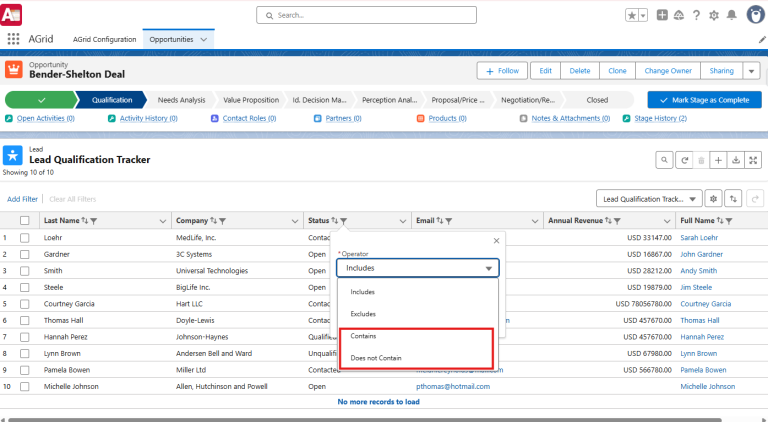Open the Stage History (2) link
This screenshot has height=422, width=768.
pyautogui.click(x=660, y=118)
